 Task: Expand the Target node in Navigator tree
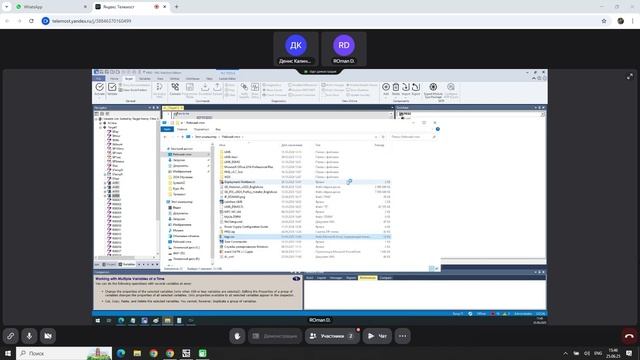tap(100, 127)
